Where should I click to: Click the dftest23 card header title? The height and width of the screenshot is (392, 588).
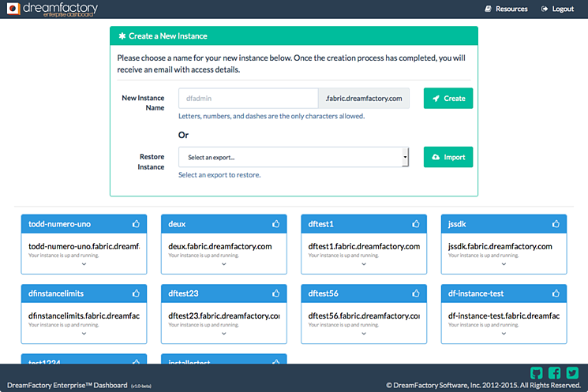tap(183, 293)
